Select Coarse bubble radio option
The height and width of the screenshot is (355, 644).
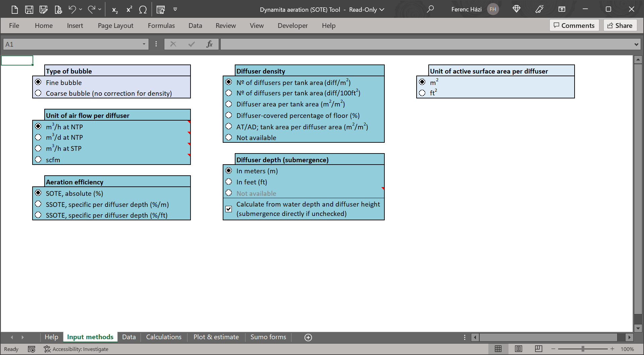(x=38, y=93)
